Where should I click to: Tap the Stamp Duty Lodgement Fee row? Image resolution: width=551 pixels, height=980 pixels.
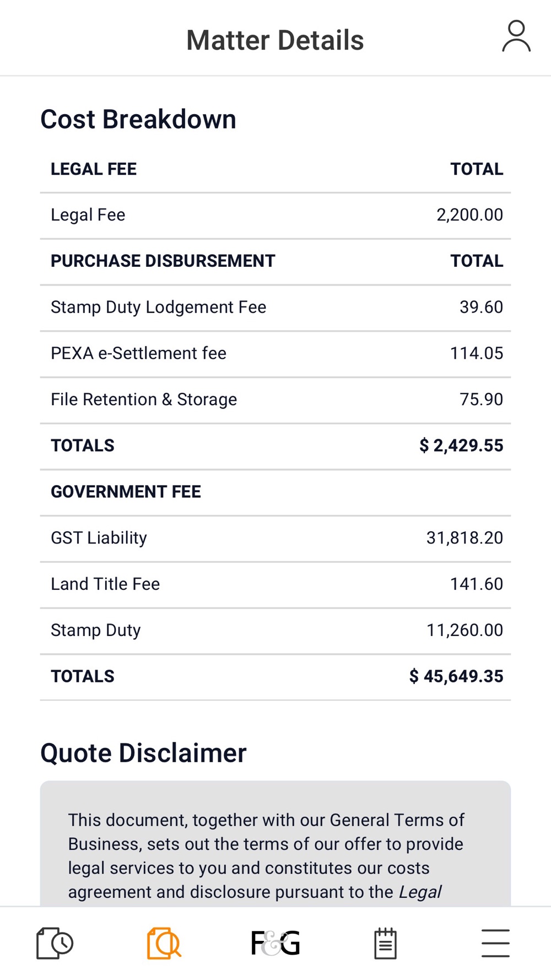[x=275, y=307]
